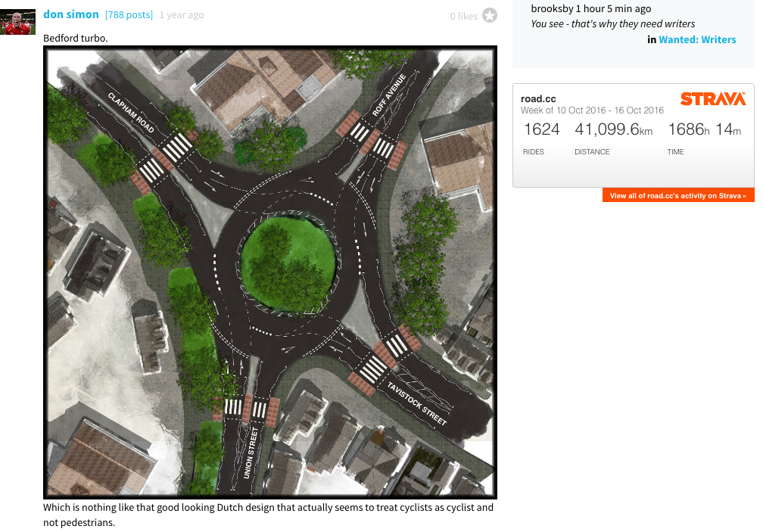
Task: Select the 41,099.6 km distance value
Action: tap(614, 129)
